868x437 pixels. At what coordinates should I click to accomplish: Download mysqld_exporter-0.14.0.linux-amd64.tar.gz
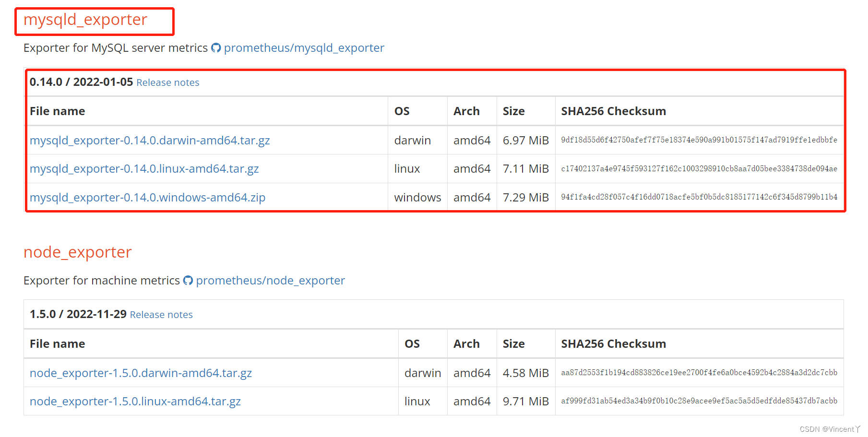click(x=144, y=169)
